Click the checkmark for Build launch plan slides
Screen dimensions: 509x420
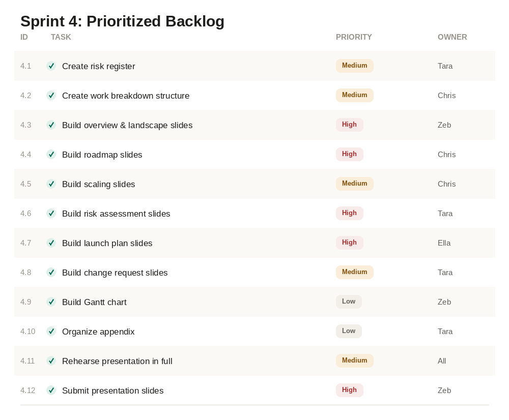[x=51, y=243]
